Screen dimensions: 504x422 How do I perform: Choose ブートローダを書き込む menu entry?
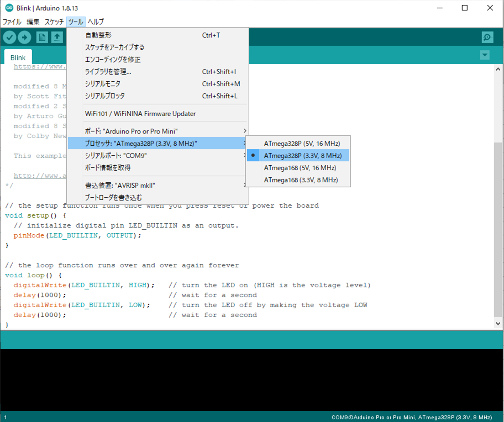pyautogui.click(x=158, y=198)
